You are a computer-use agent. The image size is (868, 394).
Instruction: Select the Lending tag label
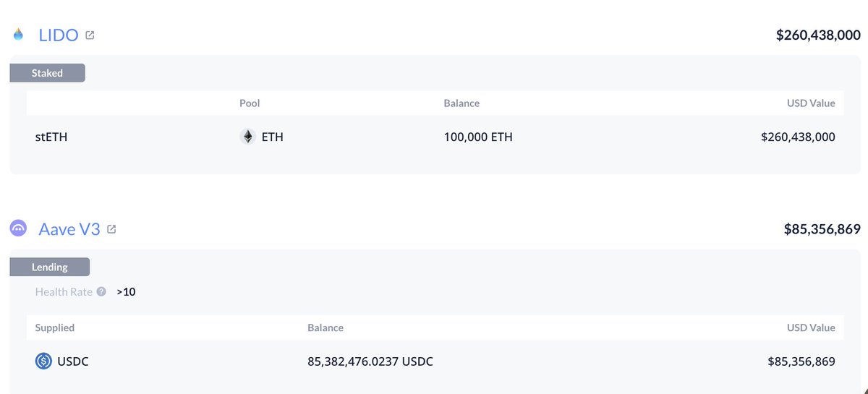(49, 267)
